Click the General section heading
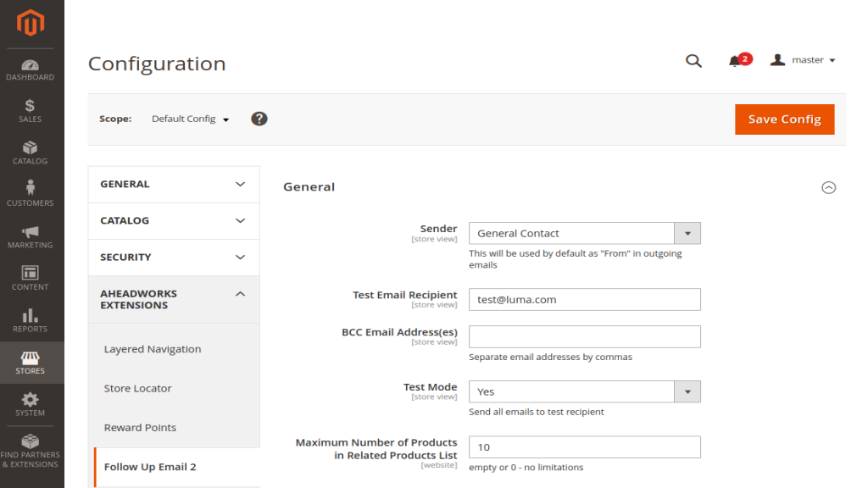The width and height of the screenshot is (868, 488). (x=309, y=187)
